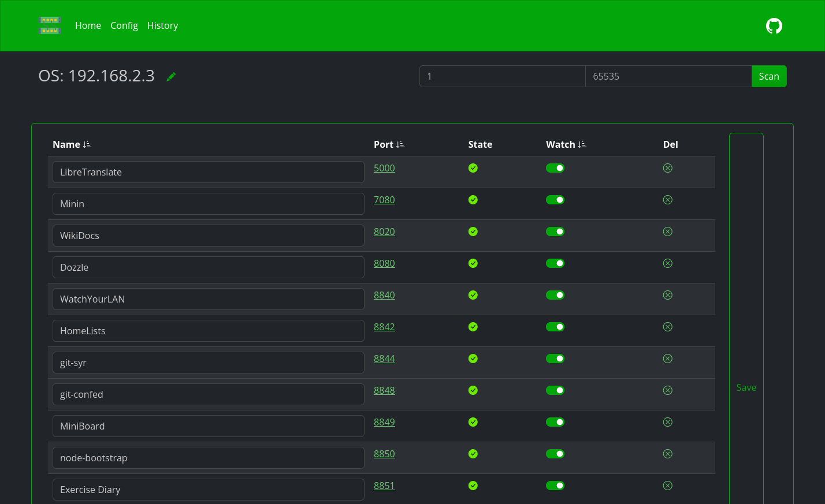
Task: Click the app logo in the navbar
Action: (x=50, y=25)
